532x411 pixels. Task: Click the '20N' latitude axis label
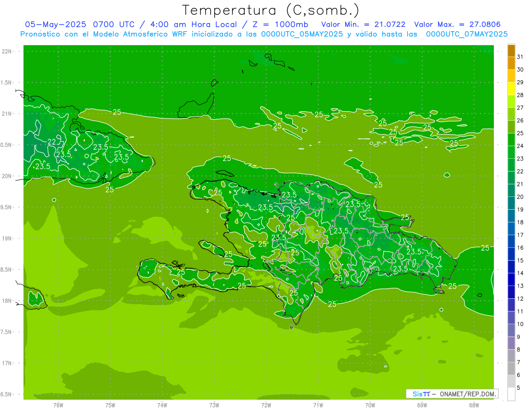pyautogui.click(x=7, y=176)
